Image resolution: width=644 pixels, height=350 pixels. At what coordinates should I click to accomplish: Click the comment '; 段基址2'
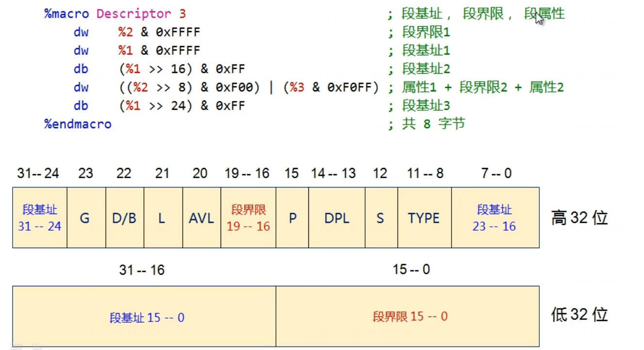click(419, 68)
